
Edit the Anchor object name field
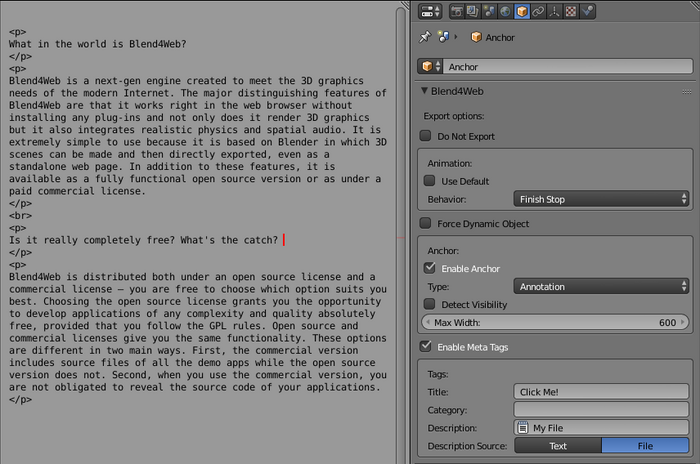click(568, 67)
